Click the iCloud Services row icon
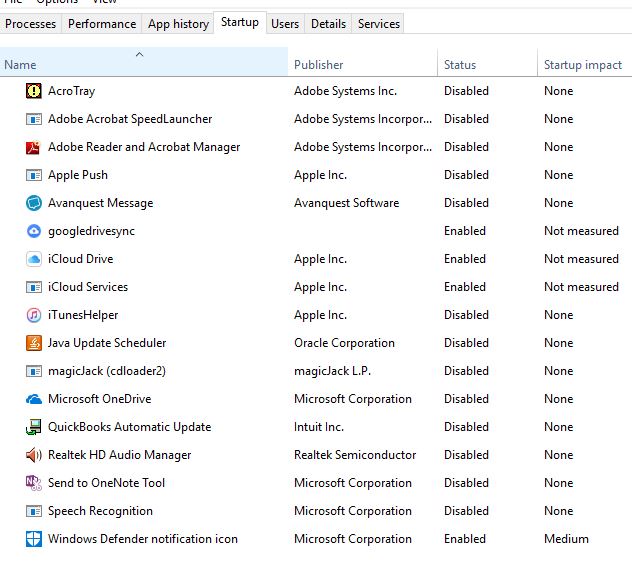This screenshot has width=632, height=564. [33, 287]
